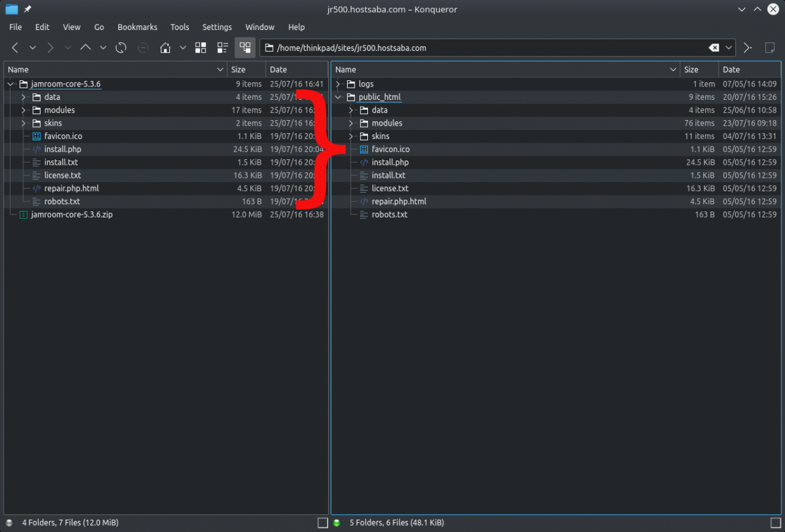The image size is (785, 532).
Task: Click the Go arrow next to address bar
Action: [748, 48]
